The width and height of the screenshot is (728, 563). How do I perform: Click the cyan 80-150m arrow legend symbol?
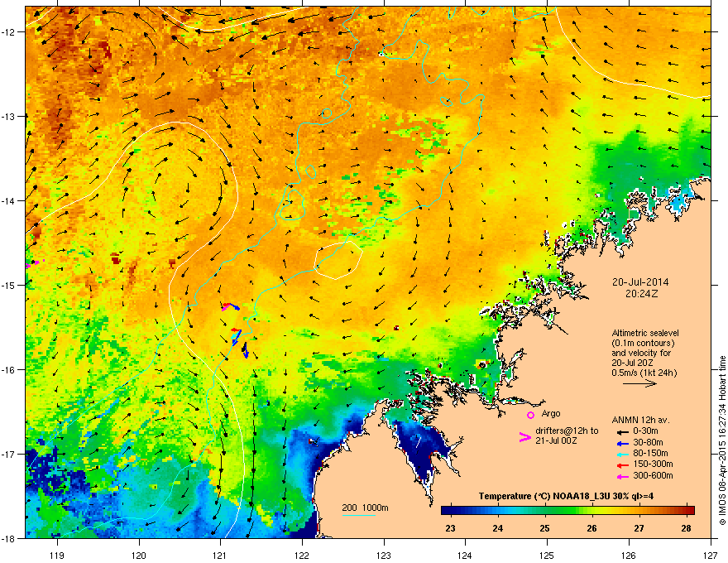[x=621, y=454]
